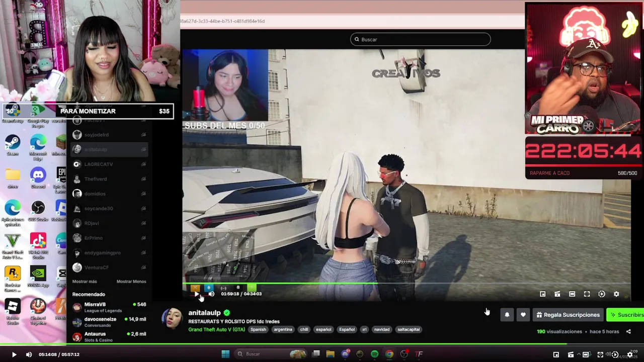
Task: Collapse the list with Mostrar Menos
Action: click(x=131, y=282)
